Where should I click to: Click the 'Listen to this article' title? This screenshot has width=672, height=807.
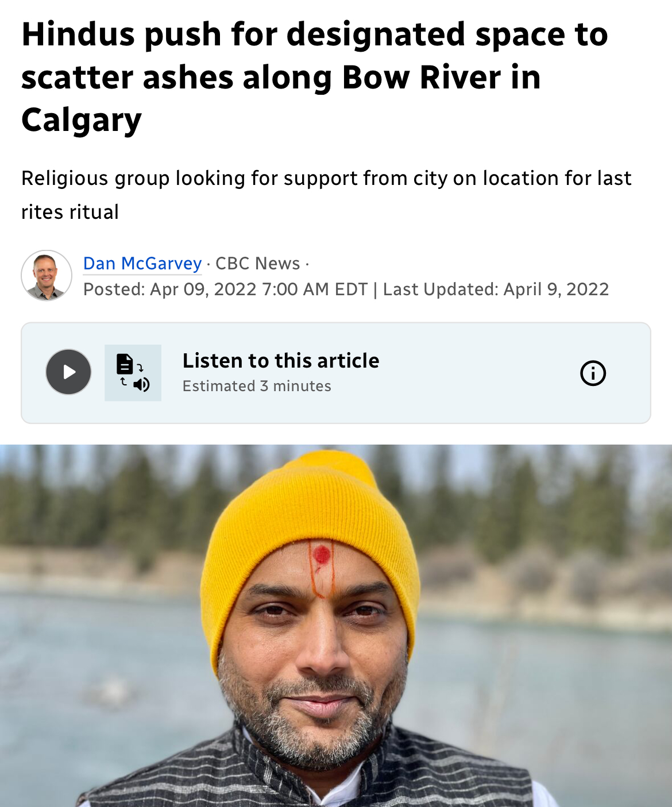[281, 361]
